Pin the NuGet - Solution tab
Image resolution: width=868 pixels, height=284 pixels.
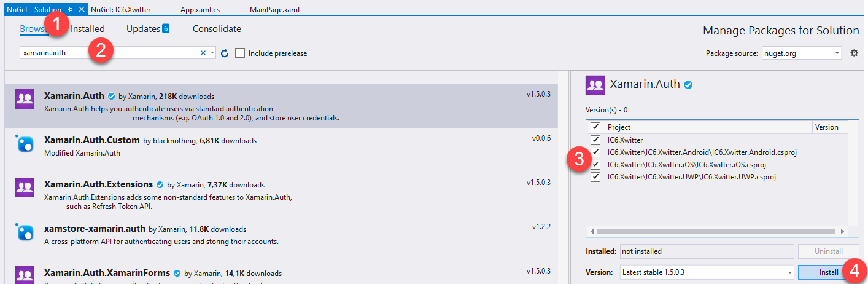tap(71, 10)
